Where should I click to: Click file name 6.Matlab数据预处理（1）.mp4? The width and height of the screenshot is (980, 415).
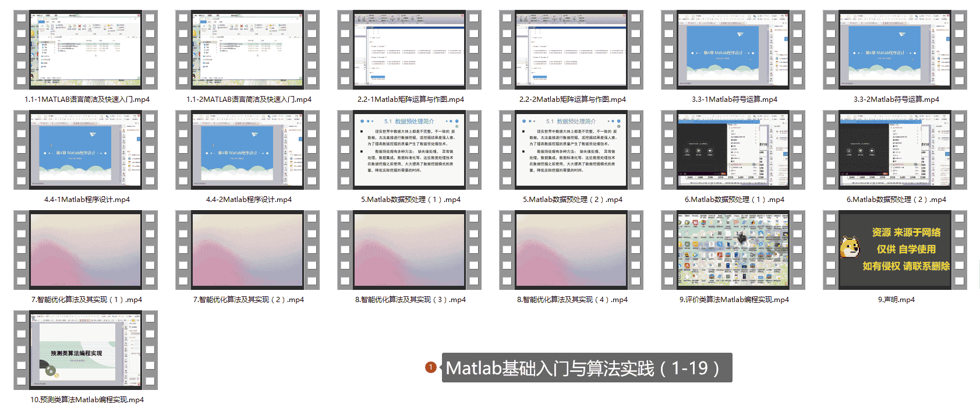734,200
